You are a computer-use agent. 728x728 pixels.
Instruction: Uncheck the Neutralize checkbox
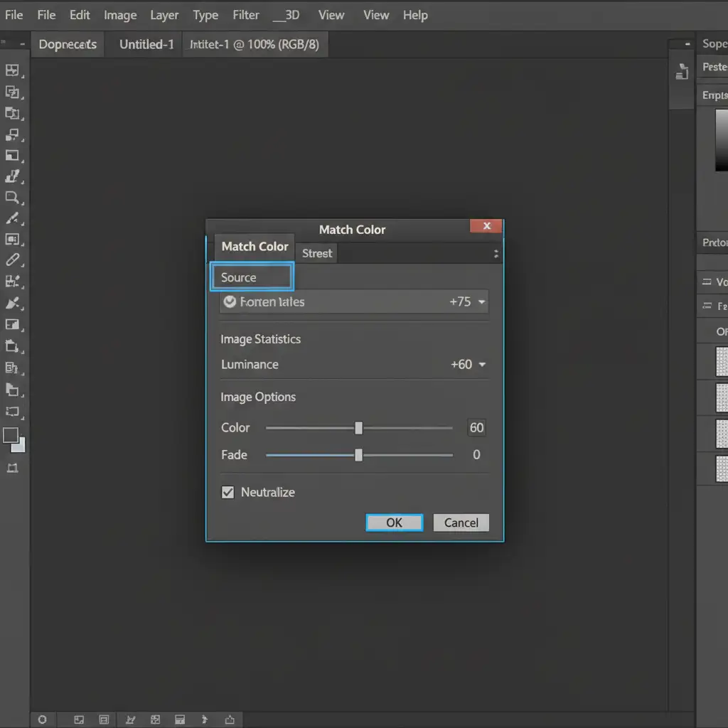[227, 492]
